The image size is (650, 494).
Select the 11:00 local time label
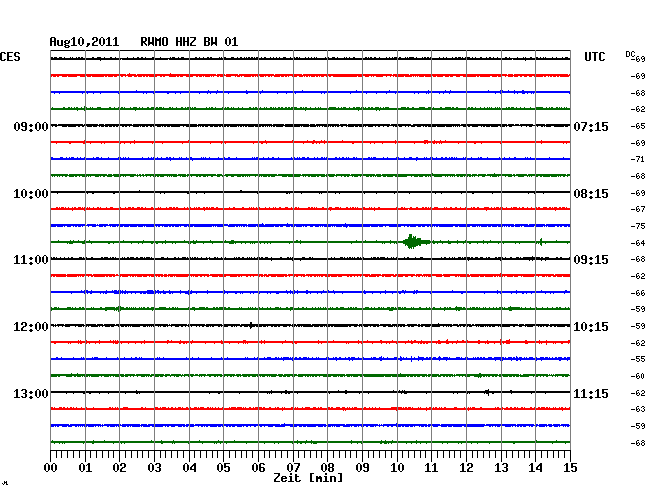31,260
